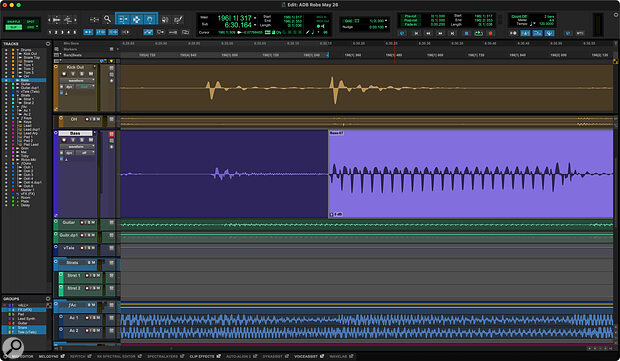This screenshot has height=361, width=620.
Task: Select the Scrubber speaker tool
Action: coord(165,19)
